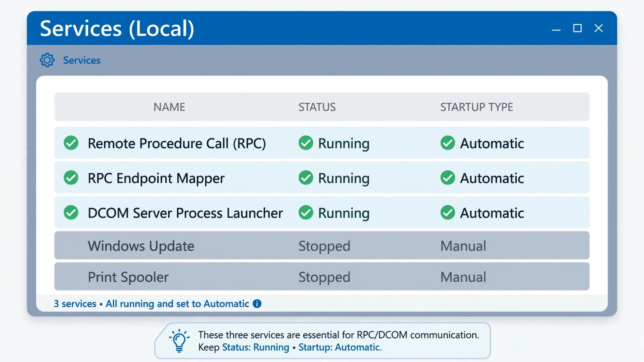The image size is (644, 362).
Task: Maximize the Services (Local) window
Action: click(578, 28)
